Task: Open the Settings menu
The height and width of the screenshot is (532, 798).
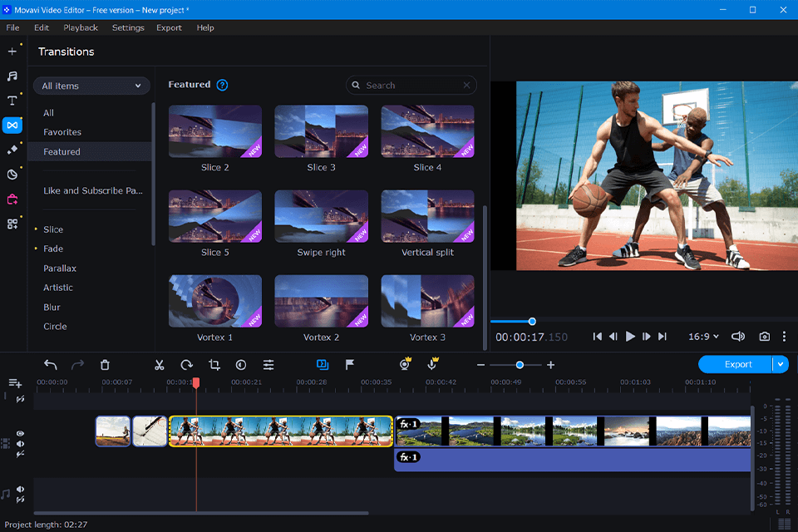Action: pyautogui.click(x=128, y=27)
